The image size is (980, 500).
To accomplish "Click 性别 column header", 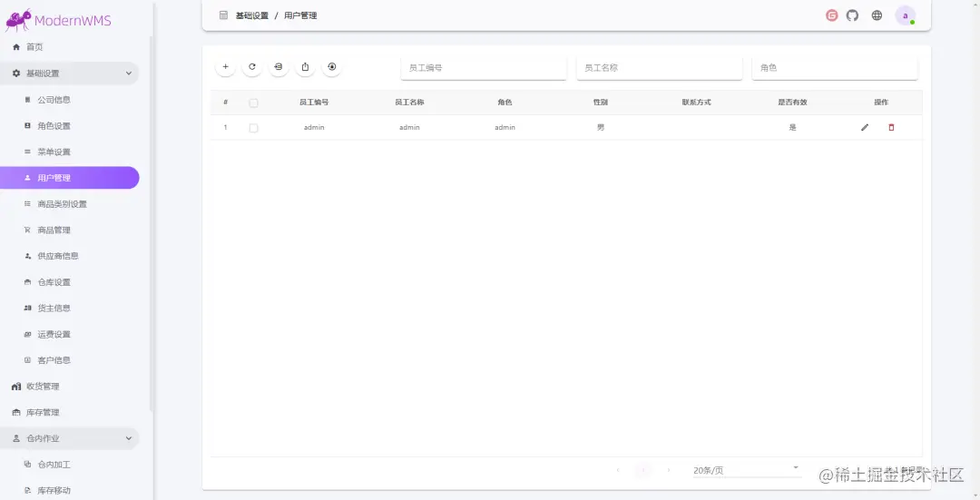I will click(x=601, y=102).
